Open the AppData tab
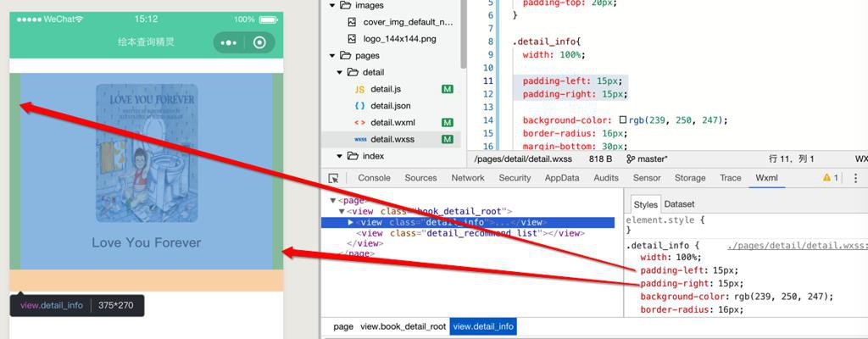Image resolution: width=868 pixels, height=339 pixels. [562, 178]
